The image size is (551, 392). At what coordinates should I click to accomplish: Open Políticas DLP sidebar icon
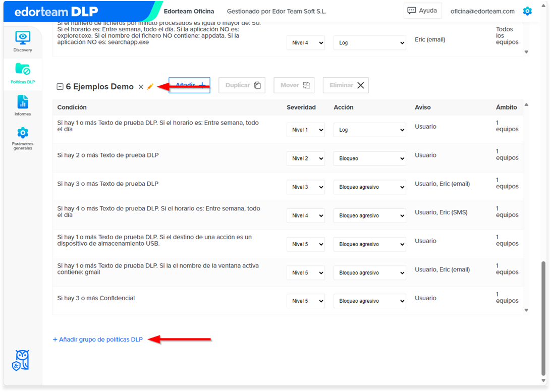pyautogui.click(x=23, y=73)
